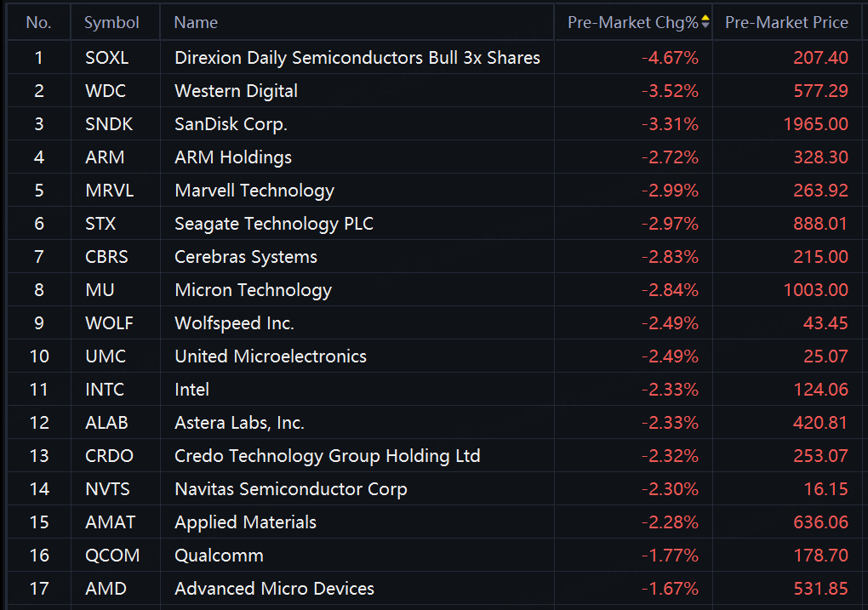Click Micron Technology price 1003.00
Image resolution: width=868 pixels, height=610 pixels.
pyautogui.click(x=815, y=290)
